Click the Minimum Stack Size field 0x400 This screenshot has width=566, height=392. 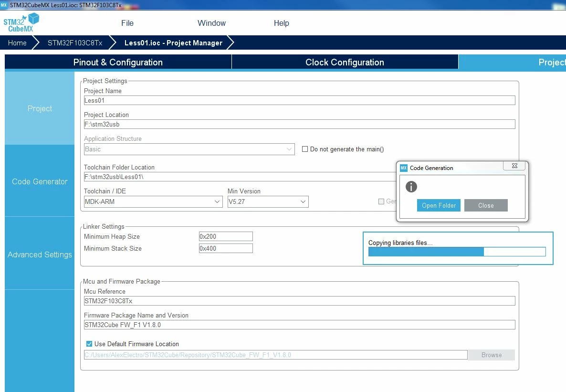226,248
